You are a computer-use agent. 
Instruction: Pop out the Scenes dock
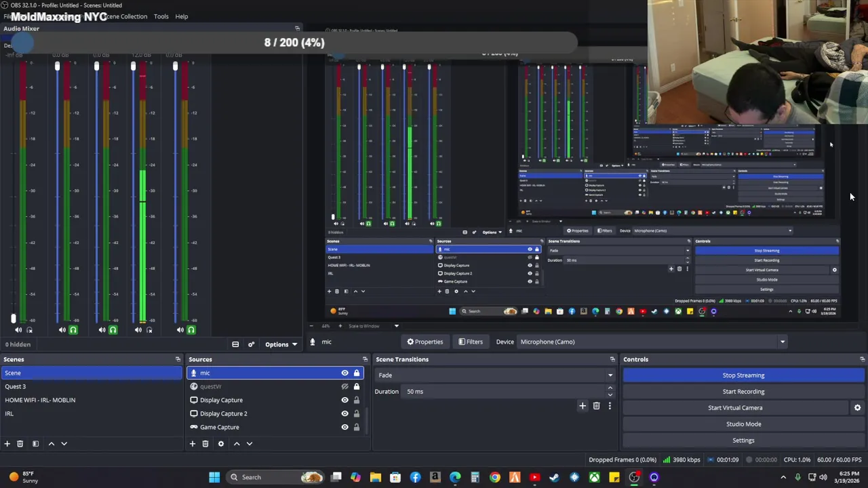tap(178, 359)
